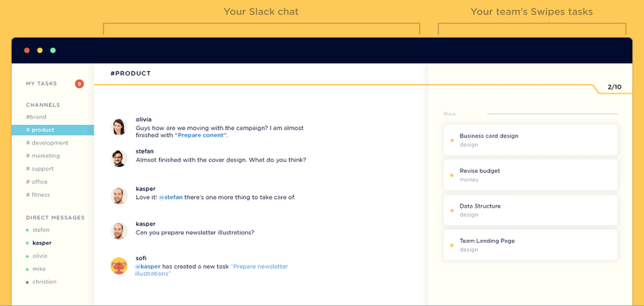
Task: Click the Now section label
Action: coord(450,114)
